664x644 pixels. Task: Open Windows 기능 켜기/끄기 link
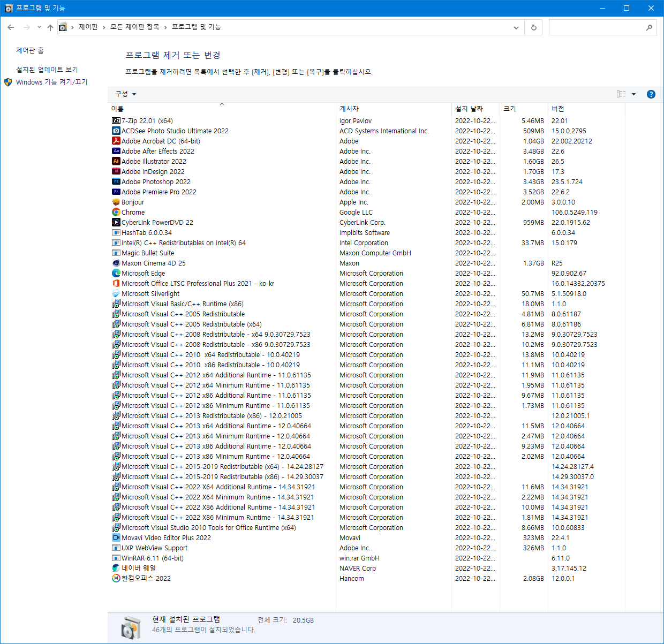[x=51, y=82]
